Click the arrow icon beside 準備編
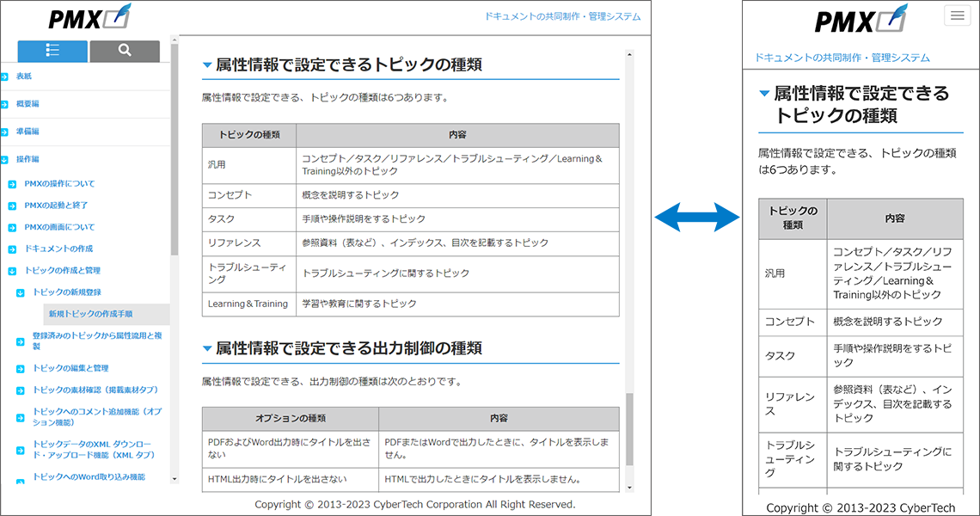 4,132
